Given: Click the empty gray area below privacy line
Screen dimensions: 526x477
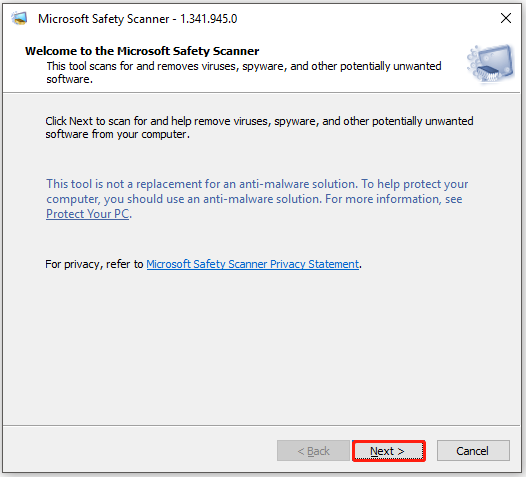Looking at the screenshot, I should click(262, 346).
